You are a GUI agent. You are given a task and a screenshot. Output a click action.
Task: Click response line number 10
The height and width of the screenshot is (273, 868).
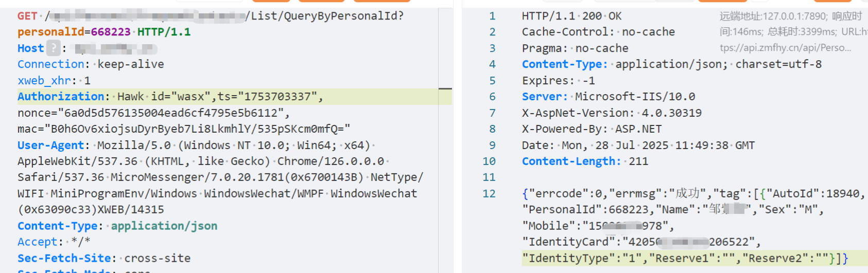click(489, 161)
